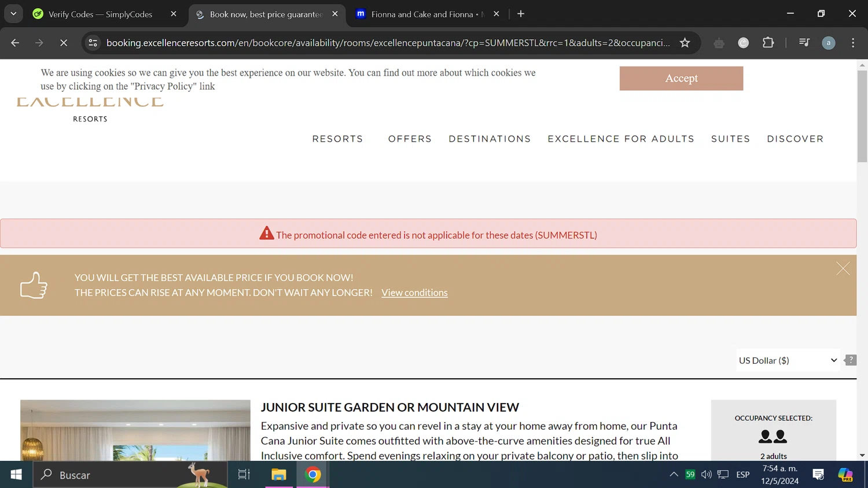The width and height of the screenshot is (868, 488).
Task: Click the address bar URL
Action: pyautogui.click(x=388, y=43)
